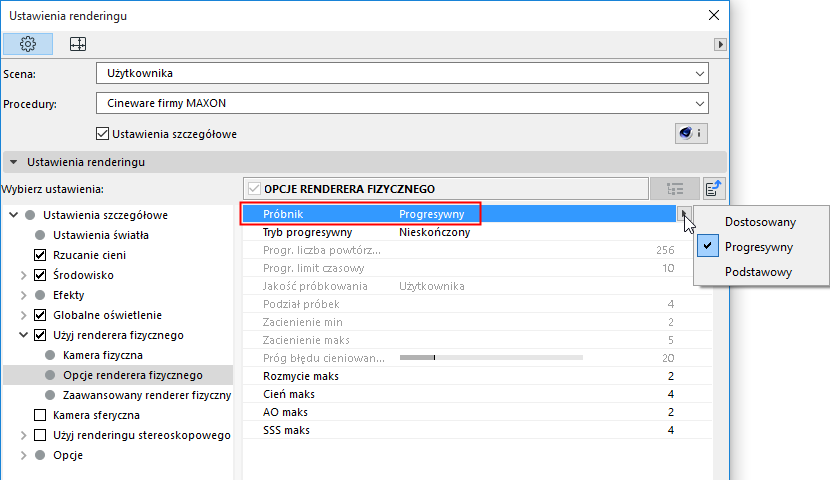This screenshot has width=830, height=480.
Task: Click the tree list view icon button
Action: pos(675,188)
